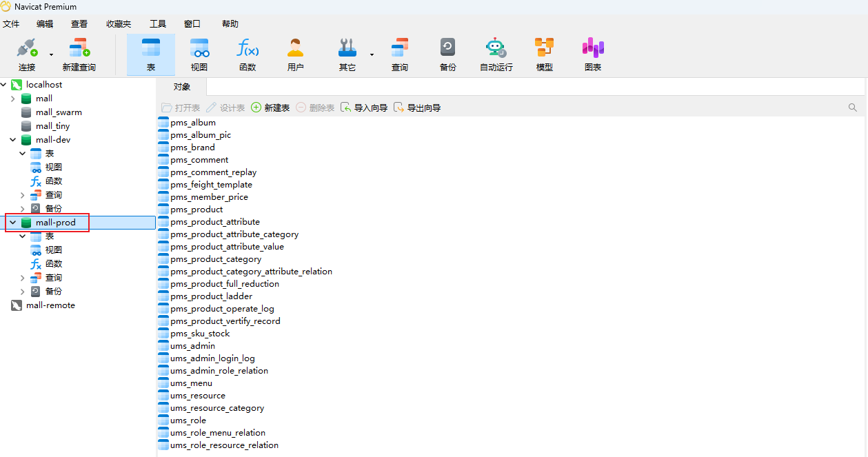Click the ums_menu table icon

163,383
